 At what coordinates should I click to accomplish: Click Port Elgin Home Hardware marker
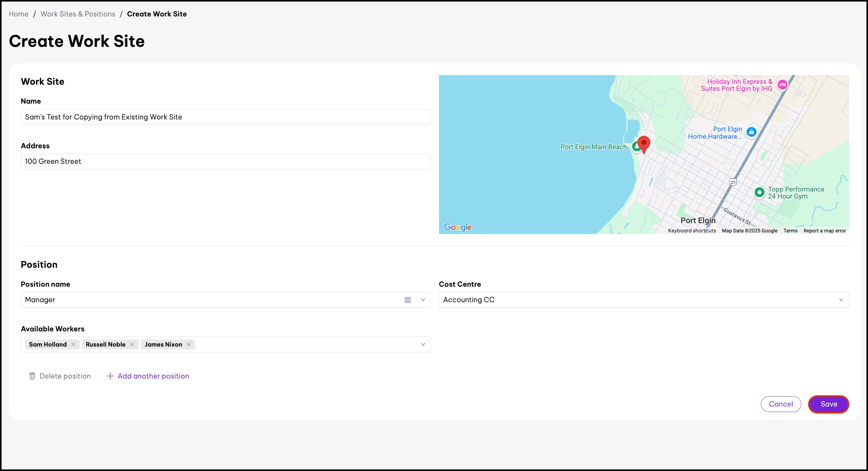point(751,132)
